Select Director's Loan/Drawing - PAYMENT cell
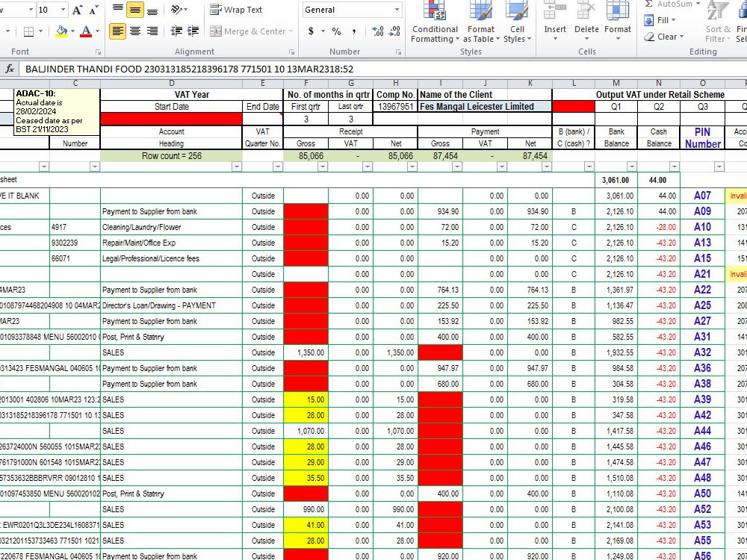 (x=172, y=305)
